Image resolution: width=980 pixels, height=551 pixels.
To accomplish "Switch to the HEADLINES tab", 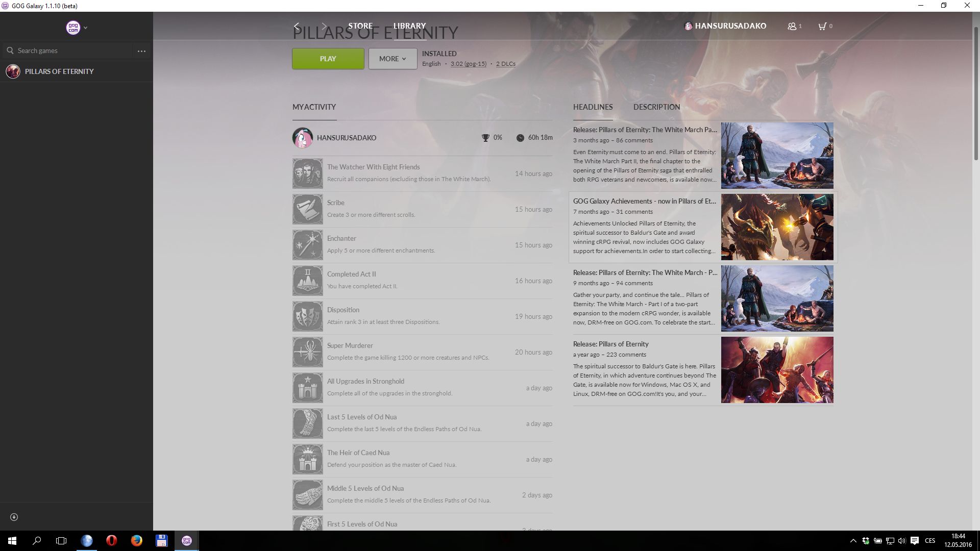I will (593, 107).
